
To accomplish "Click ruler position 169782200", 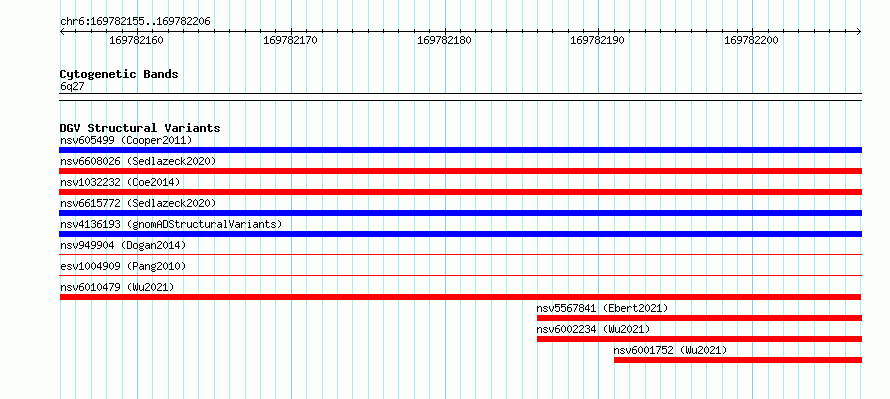I will pyautogui.click(x=752, y=40).
